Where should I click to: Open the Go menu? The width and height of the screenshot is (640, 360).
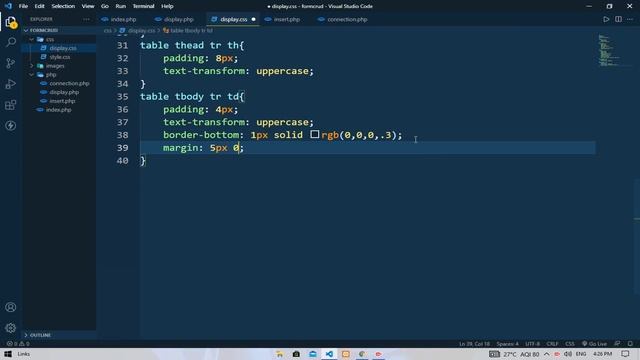pos(105,6)
